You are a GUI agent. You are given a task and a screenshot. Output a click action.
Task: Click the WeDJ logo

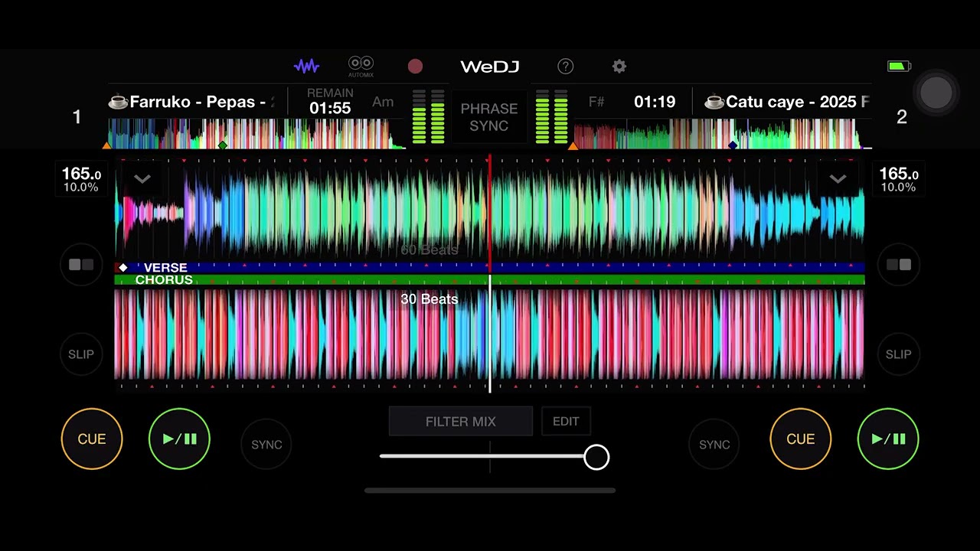click(x=490, y=67)
